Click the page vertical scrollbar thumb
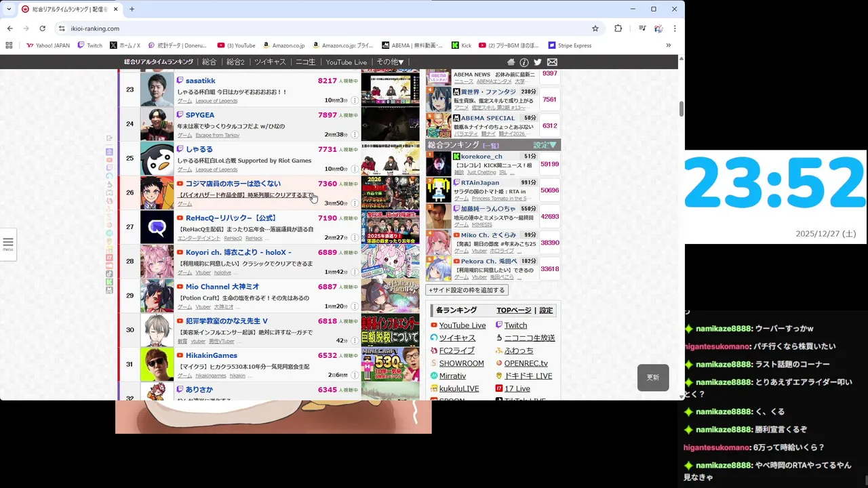The height and width of the screenshot is (488, 868). pos(682,108)
